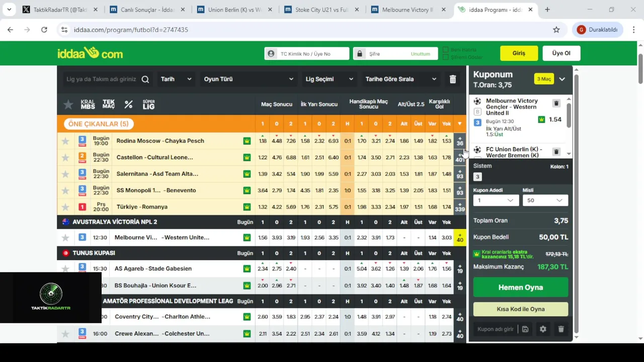Remove FC Union Berlin match from coupon
This screenshot has width=644, height=362.
coord(556,151)
